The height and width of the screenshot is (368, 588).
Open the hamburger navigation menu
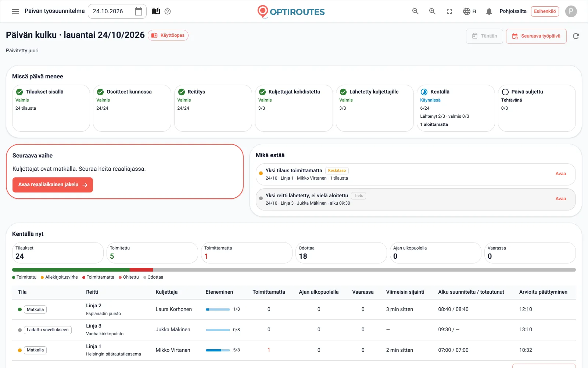tap(15, 11)
